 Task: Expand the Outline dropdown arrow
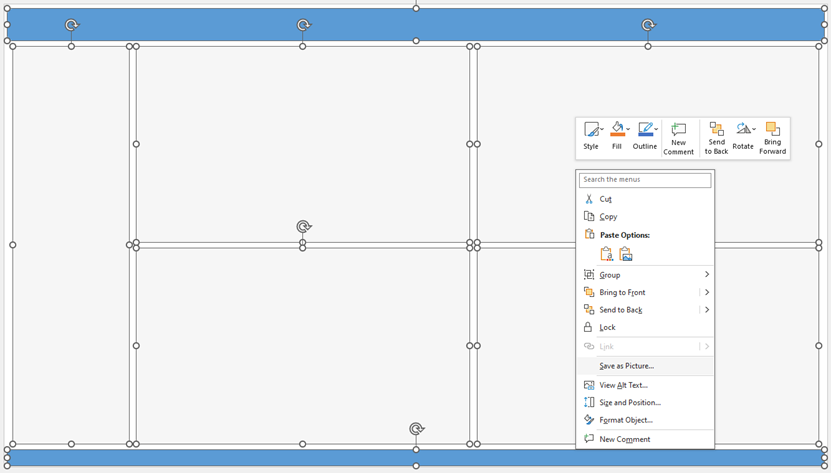656,129
